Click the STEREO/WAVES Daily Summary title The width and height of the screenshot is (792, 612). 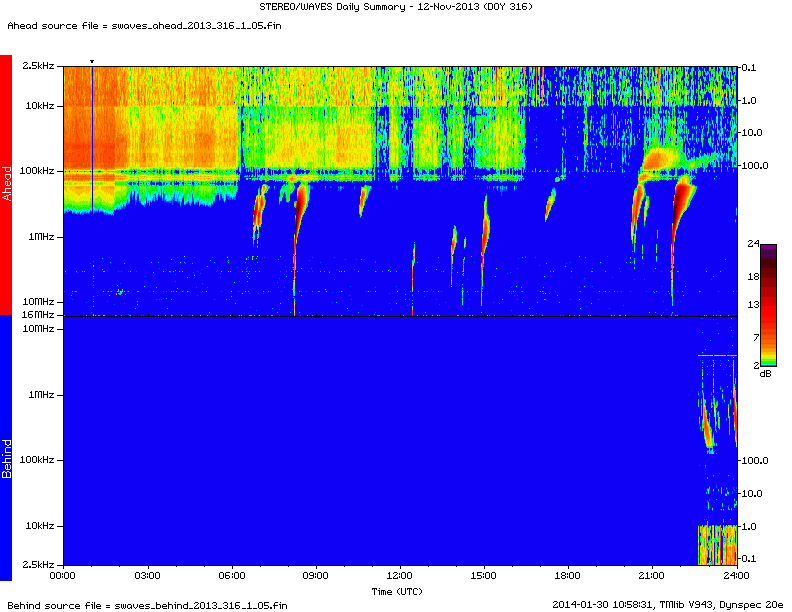[x=397, y=8]
